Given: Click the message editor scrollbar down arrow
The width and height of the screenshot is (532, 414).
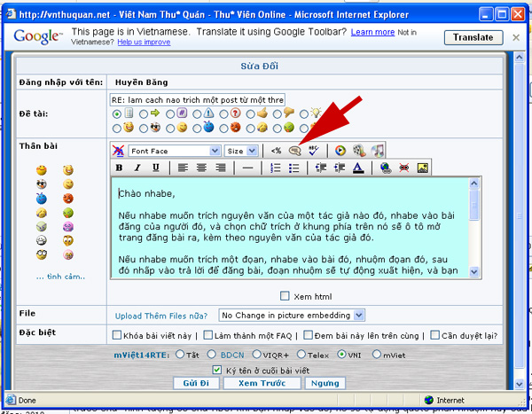Looking at the screenshot, I should click(x=474, y=272).
